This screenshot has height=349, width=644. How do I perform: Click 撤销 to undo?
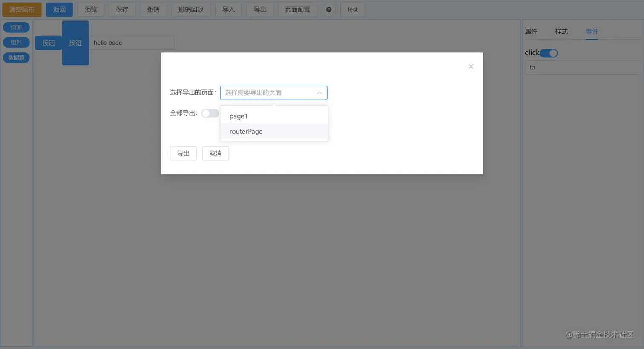pos(153,9)
